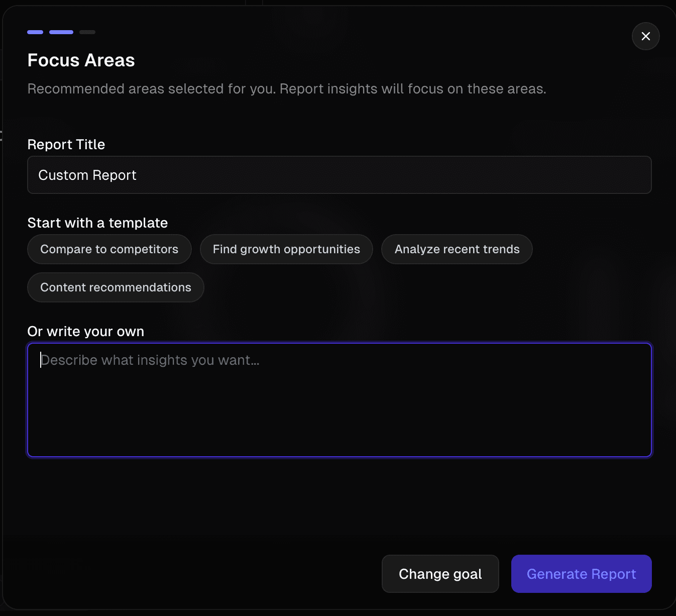Choose the "Analyze recent trends" template

(457, 249)
